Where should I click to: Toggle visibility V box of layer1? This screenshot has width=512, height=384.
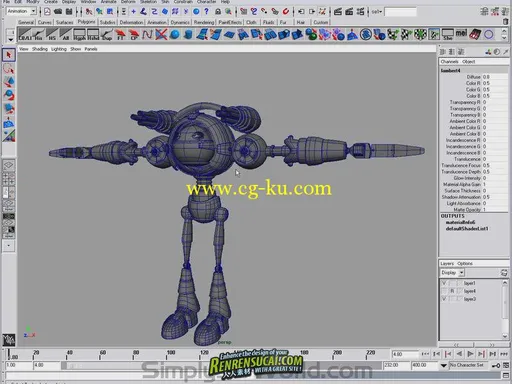coord(444,283)
